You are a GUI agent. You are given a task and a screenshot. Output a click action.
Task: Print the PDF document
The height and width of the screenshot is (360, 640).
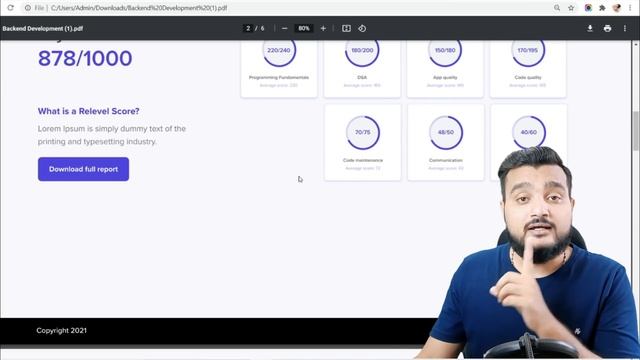click(x=607, y=28)
